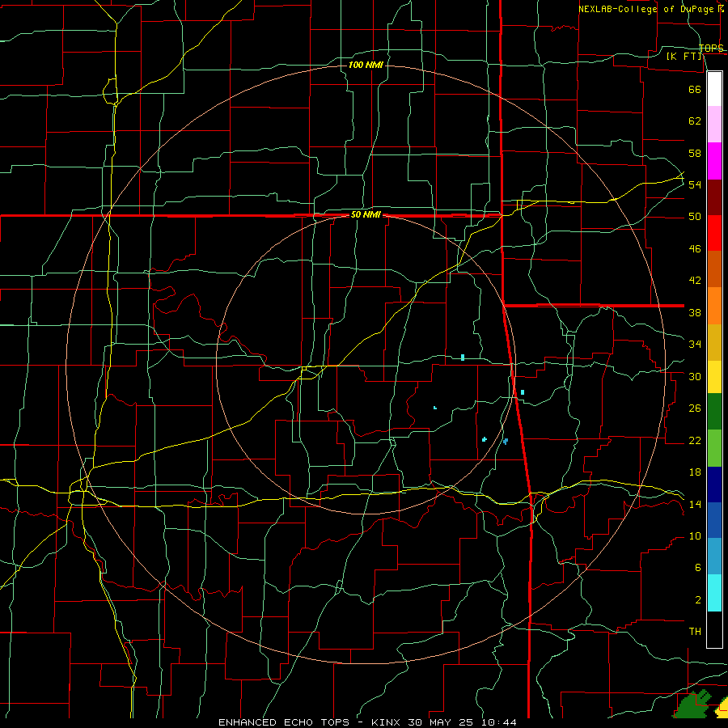This screenshot has width=728, height=728.
Task: Click the 50 legend value
Action: tap(695, 217)
